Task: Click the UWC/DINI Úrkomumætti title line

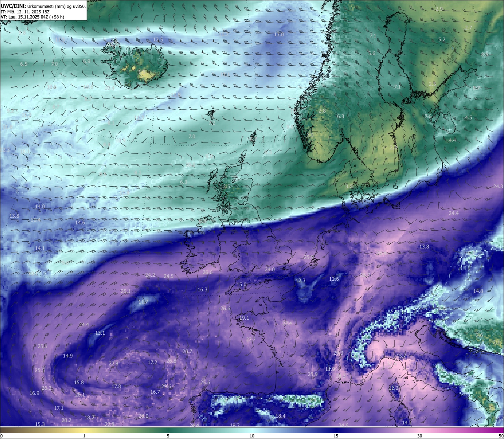Action: pos(43,6)
